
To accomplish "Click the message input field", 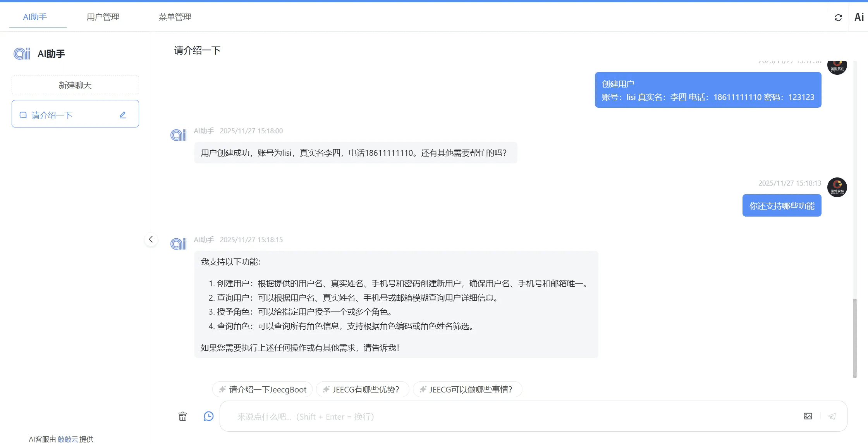I will tap(504, 416).
